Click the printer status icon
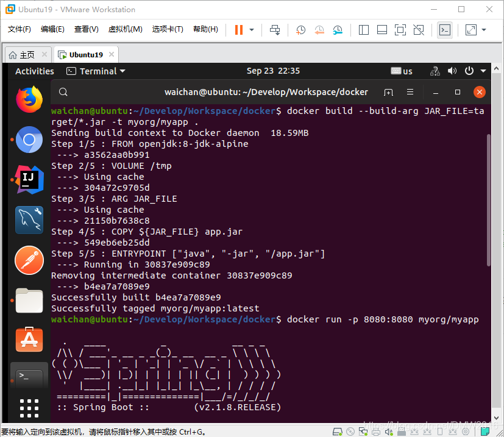The height and width of the screenshot is (437, 504). click(x=376, y=432)
